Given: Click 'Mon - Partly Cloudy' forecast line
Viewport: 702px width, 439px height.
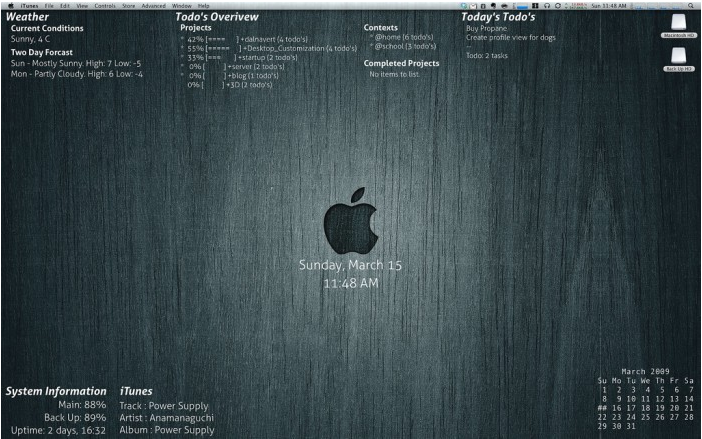Looking at the screenshot, I should tap(77, 74).
